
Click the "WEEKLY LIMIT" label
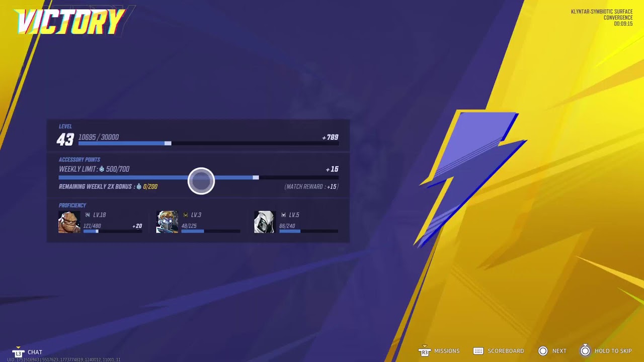(77, 169)
